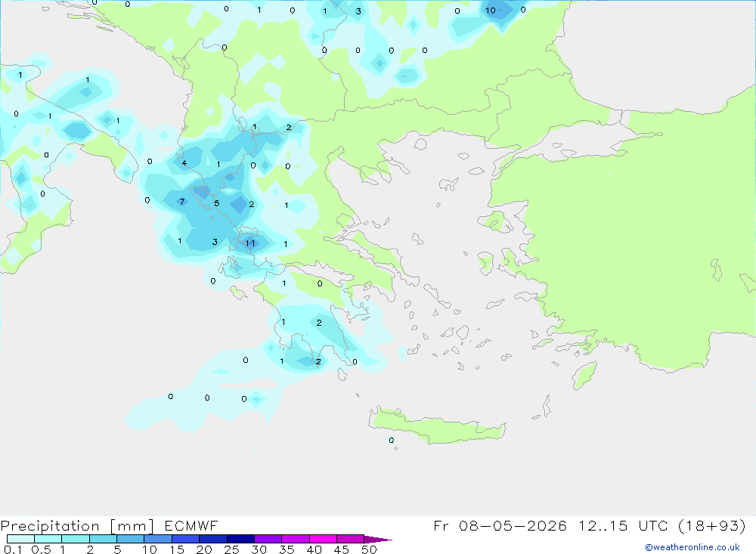
Task: Click the "35" legend scale label
Action: 287,549
